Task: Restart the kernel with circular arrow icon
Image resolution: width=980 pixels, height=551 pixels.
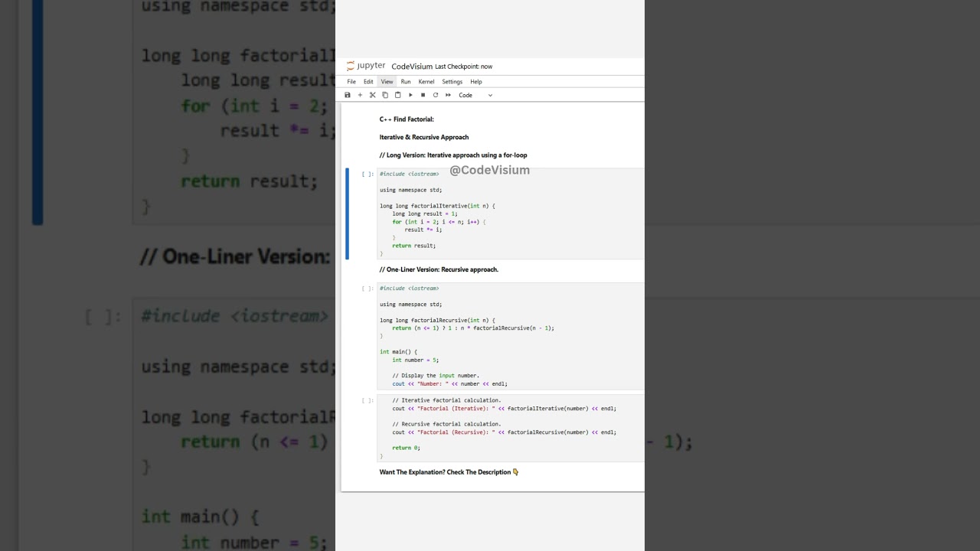Action: pos(436,95)
